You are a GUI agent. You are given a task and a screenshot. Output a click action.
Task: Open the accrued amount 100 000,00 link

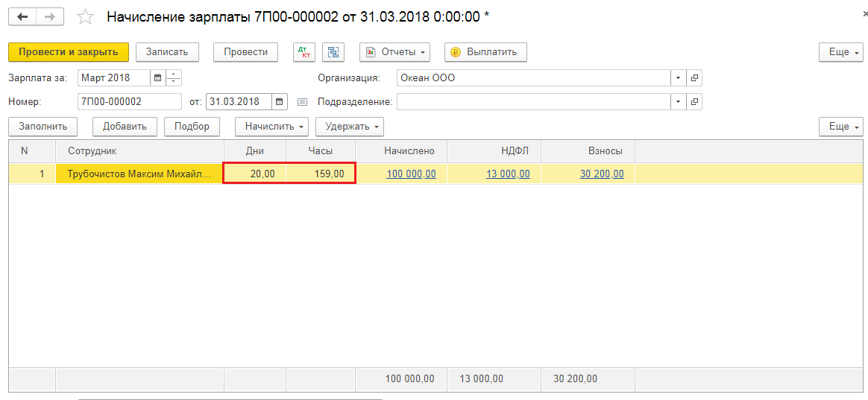click(411, 174)
